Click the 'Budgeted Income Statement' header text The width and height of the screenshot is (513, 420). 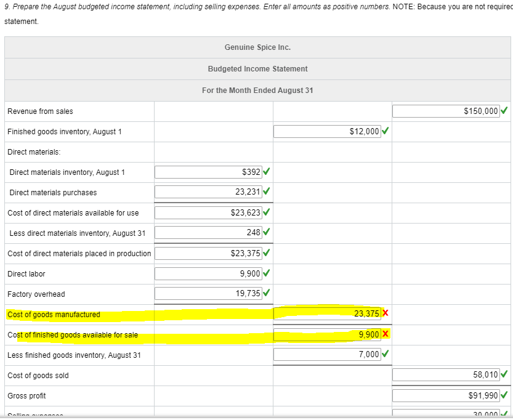257,69
